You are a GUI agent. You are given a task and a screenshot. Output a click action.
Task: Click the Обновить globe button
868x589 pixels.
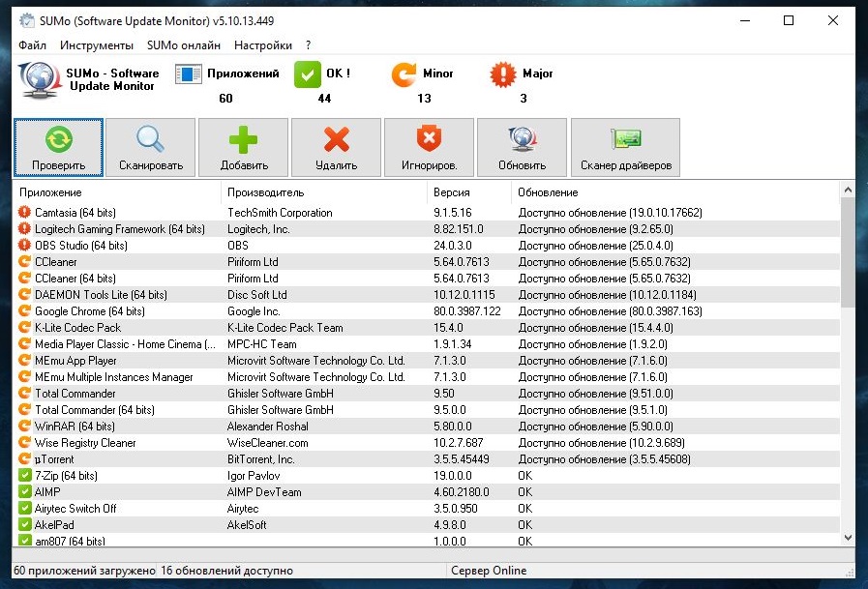(522, 147)
